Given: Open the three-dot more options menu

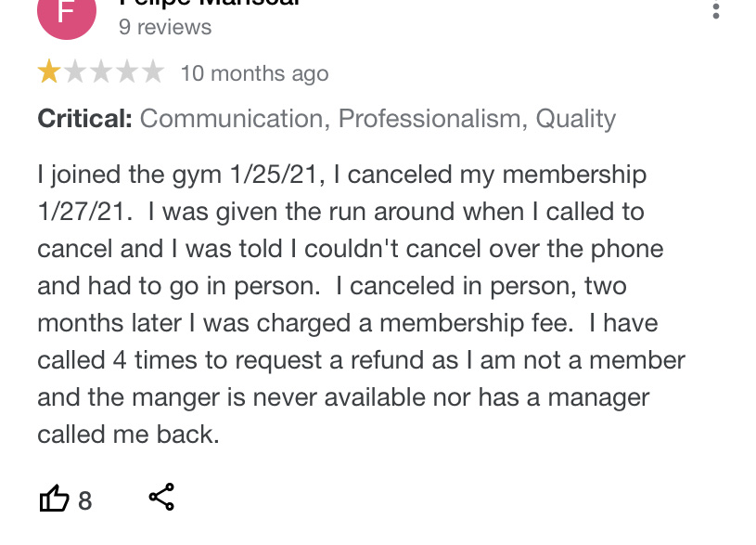Looking at the screenshot, I should [x=715, y=10].
